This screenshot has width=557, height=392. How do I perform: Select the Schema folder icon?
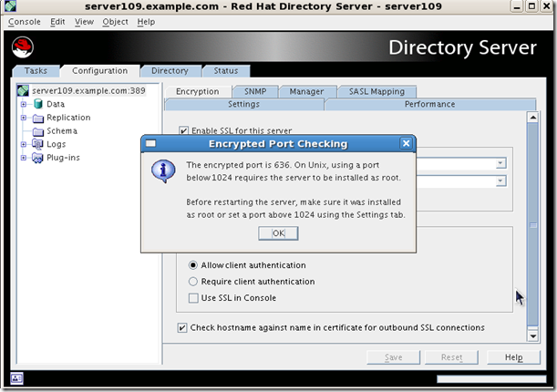[x=38, y=131]
